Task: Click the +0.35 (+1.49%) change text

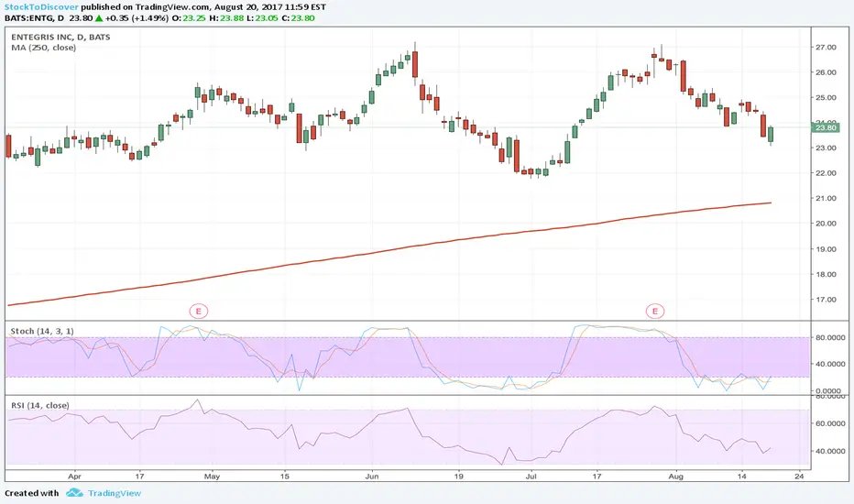Action: pos(137,18)
